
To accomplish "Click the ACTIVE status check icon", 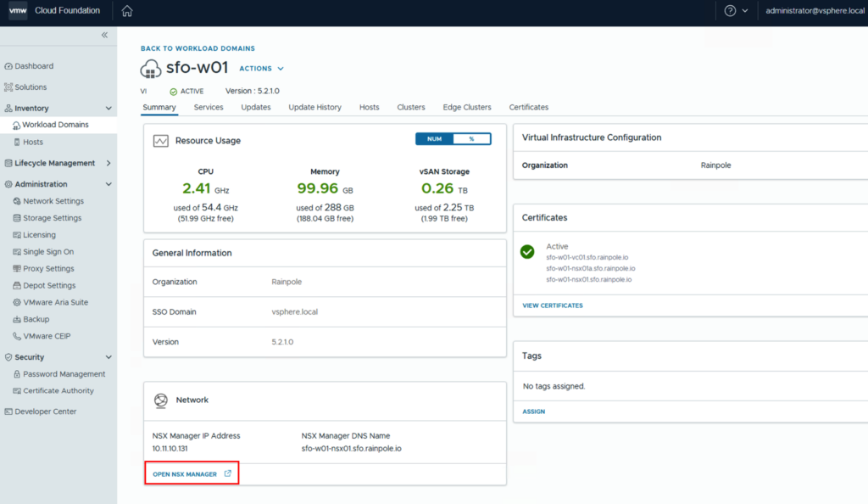I will click(173, 92).
